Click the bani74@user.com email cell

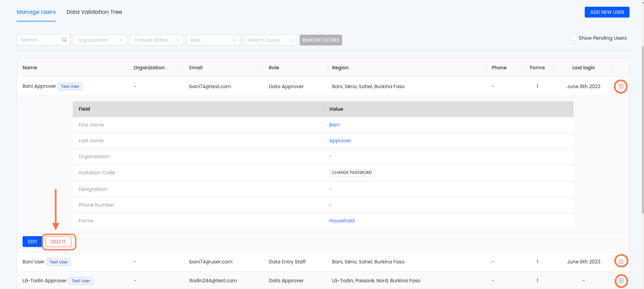pyautogui.click(x=211, y=262)
